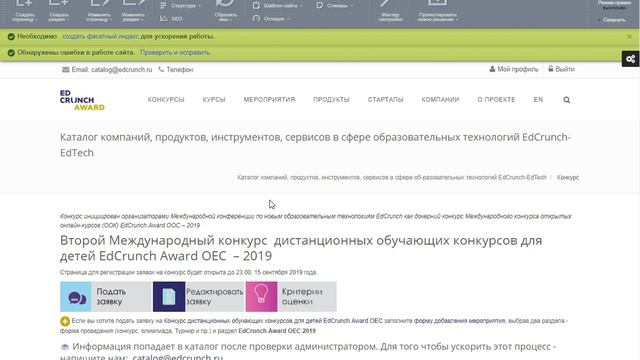
Task: Click the envelope icon beside Email
Action: click(x=66, y=70)
